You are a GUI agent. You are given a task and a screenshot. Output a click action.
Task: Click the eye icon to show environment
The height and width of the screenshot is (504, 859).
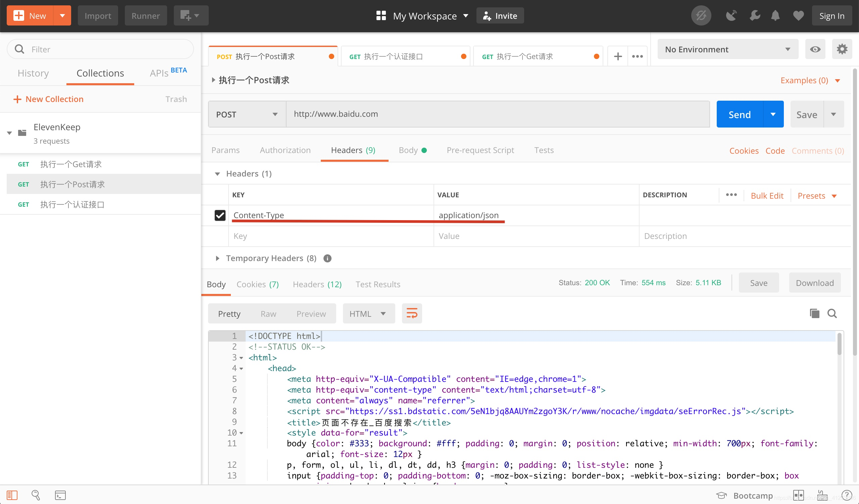[815, 49]
